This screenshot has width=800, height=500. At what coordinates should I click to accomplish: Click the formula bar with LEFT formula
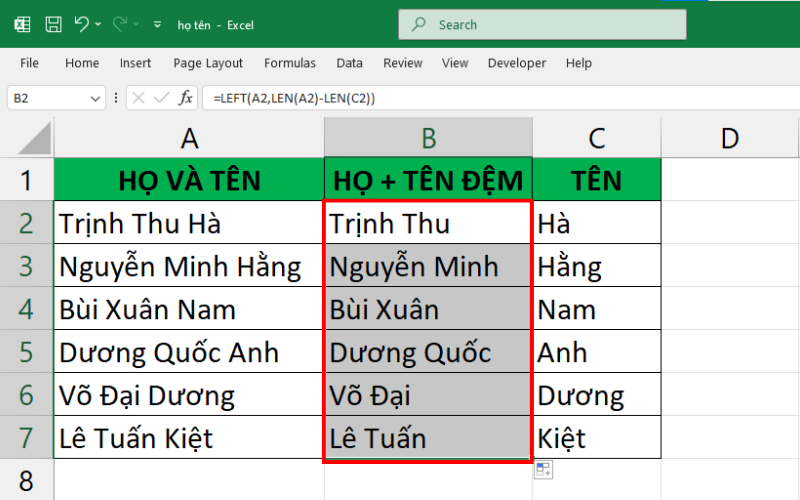[501, 98]
